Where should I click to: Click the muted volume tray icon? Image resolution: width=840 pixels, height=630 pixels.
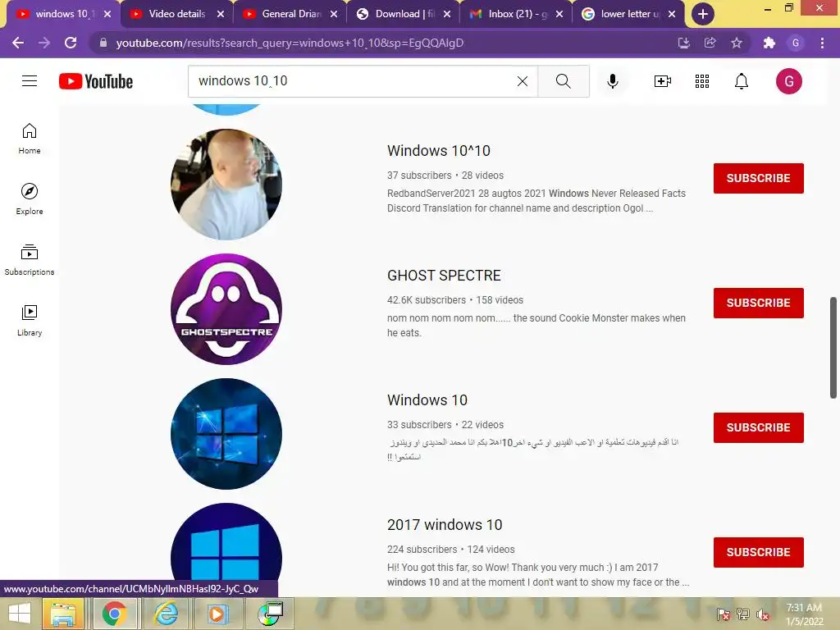[763, 614]
